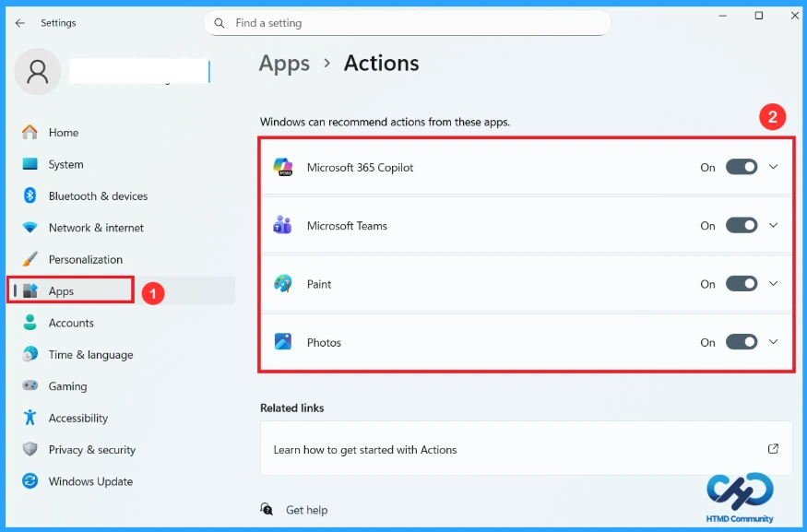The width and height of the screenshot is (807, 532).
Task: Click the search magnifier icon
Action: click(x=220, y=23)
